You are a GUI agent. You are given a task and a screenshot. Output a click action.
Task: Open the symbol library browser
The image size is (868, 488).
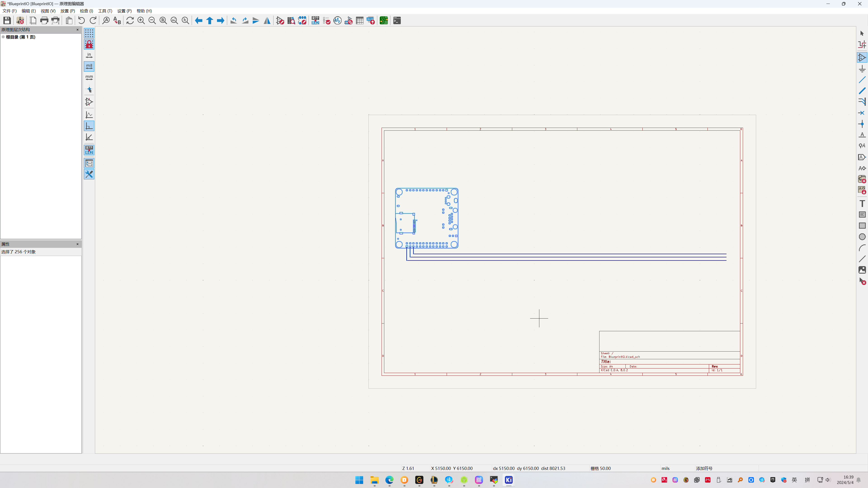[291, 21]
